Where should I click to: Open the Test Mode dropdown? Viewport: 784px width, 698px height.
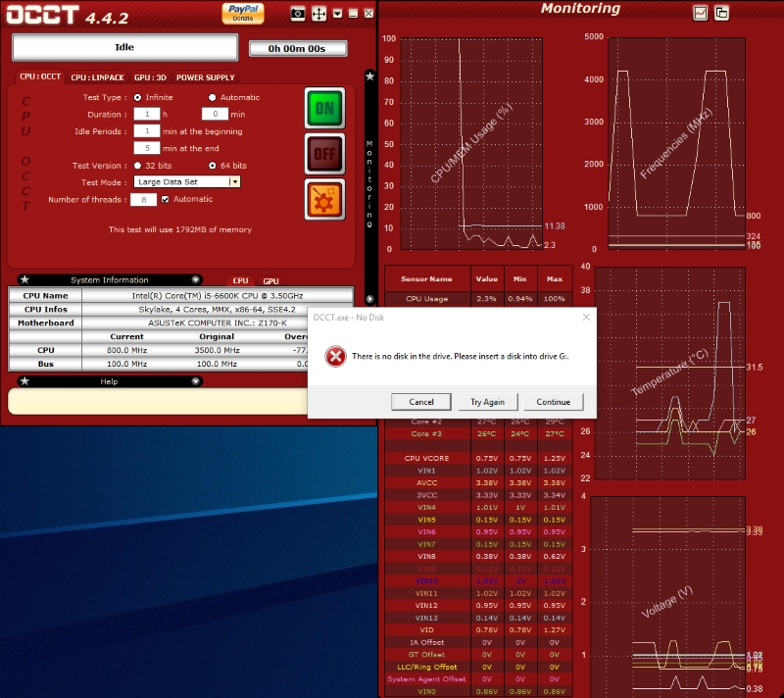(187, 182)
